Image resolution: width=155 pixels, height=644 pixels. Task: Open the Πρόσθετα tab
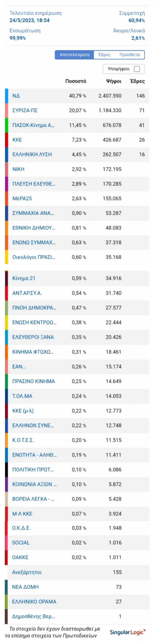point(130,55)
